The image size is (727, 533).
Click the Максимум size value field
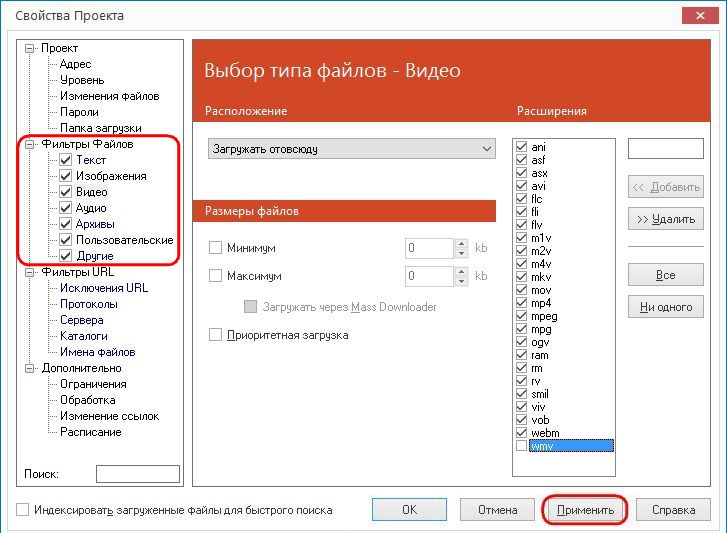429,276
